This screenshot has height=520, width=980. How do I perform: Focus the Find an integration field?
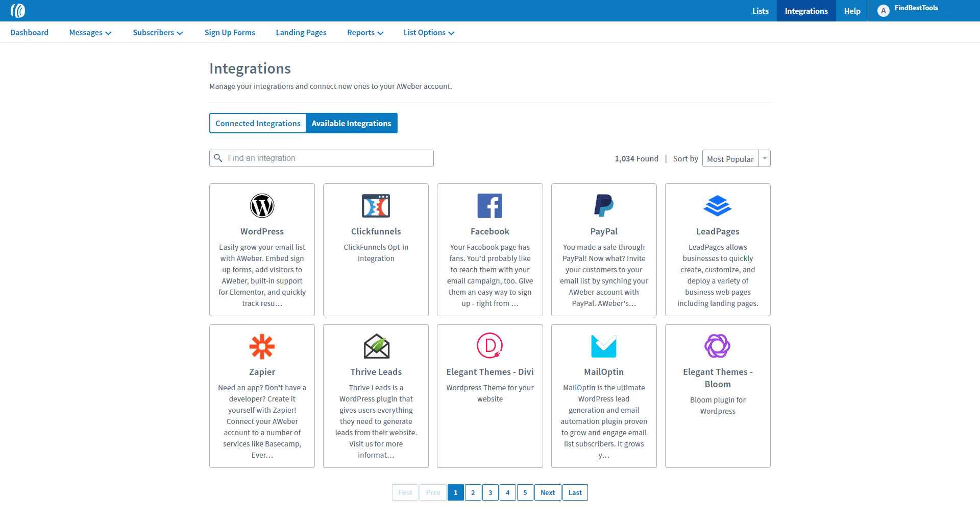[x=322, y=158]
